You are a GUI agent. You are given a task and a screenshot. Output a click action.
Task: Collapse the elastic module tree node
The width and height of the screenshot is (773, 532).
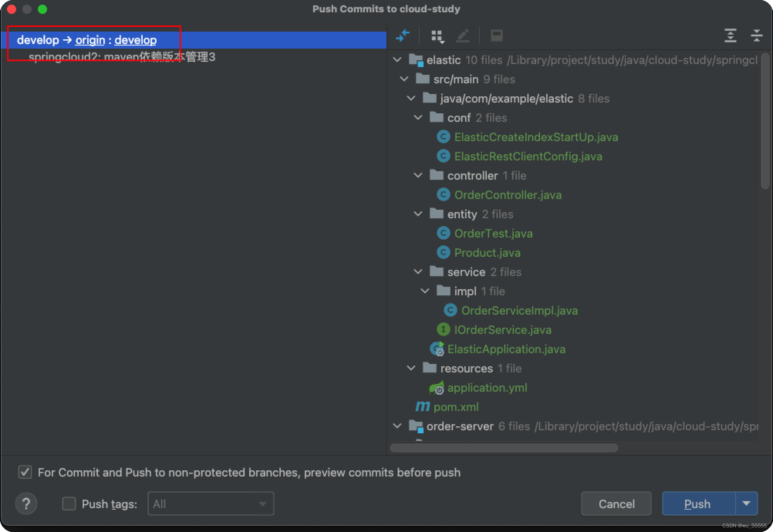coord(397,60)
